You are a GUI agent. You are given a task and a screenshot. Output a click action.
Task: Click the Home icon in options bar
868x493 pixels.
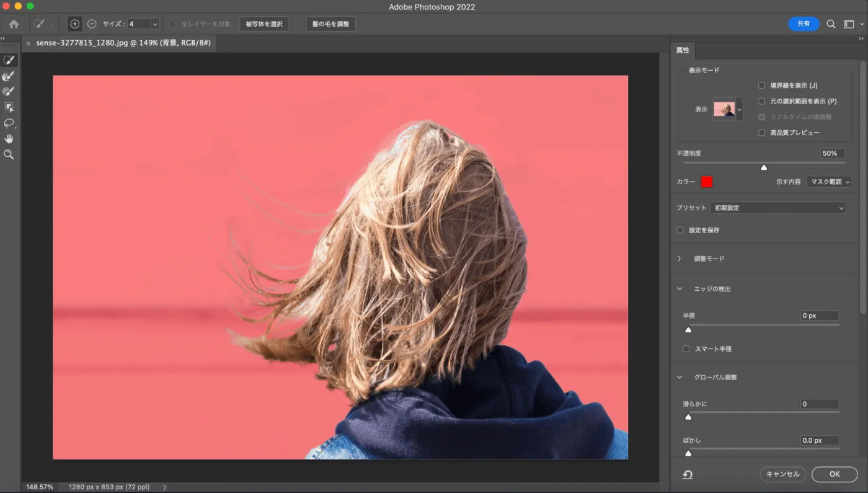tap(14, 24)
